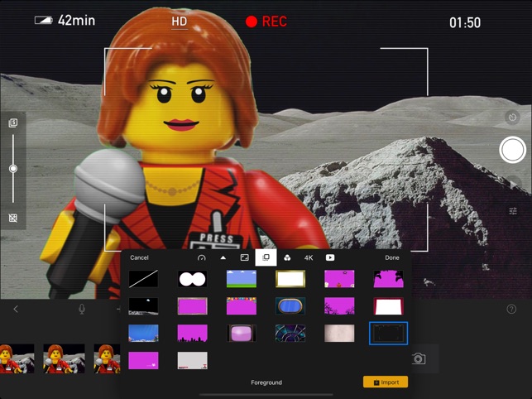This screenshot has width=532, height=399.
Task: Open the timer icon at top right
Action: [x=512, y=118]
